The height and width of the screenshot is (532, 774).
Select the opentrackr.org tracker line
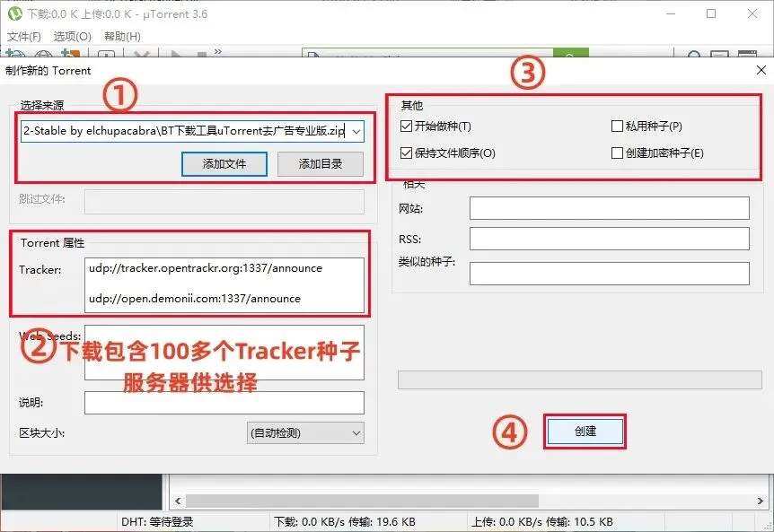[x=206, y=268]
